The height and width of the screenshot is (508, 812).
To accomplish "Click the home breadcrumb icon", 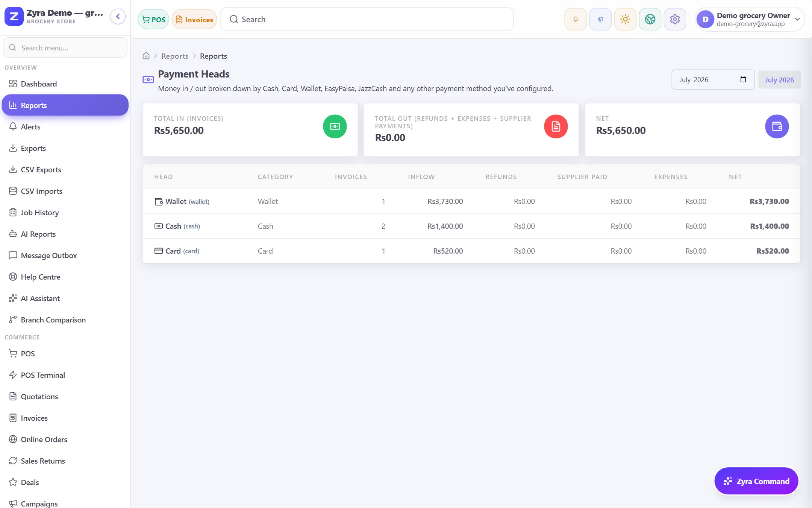I will [x=146, y=56].
